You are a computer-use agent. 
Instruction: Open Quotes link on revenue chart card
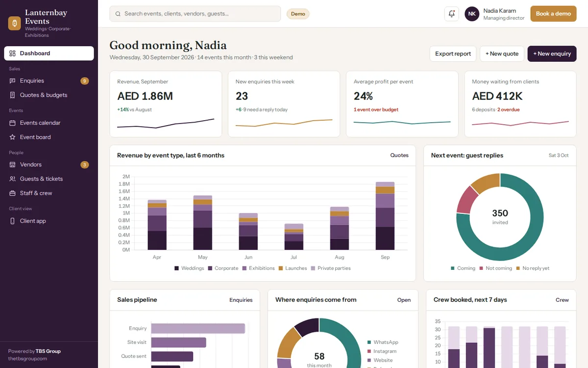coord(399,156)
